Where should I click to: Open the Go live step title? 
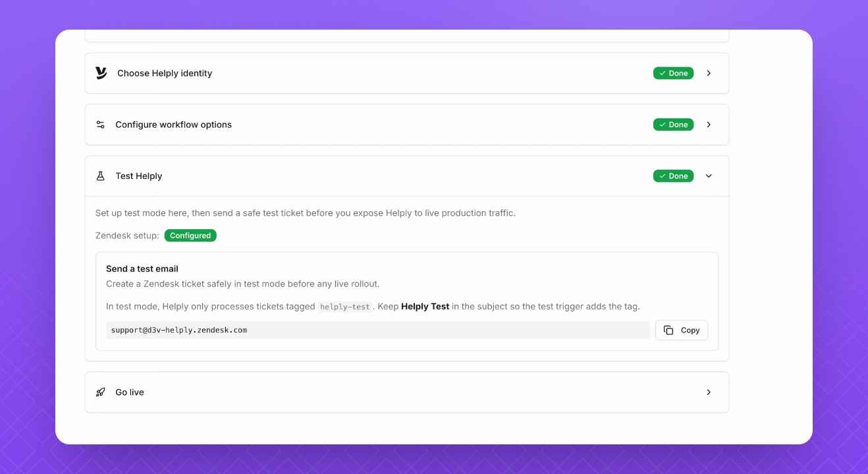[x=130, y=392]
